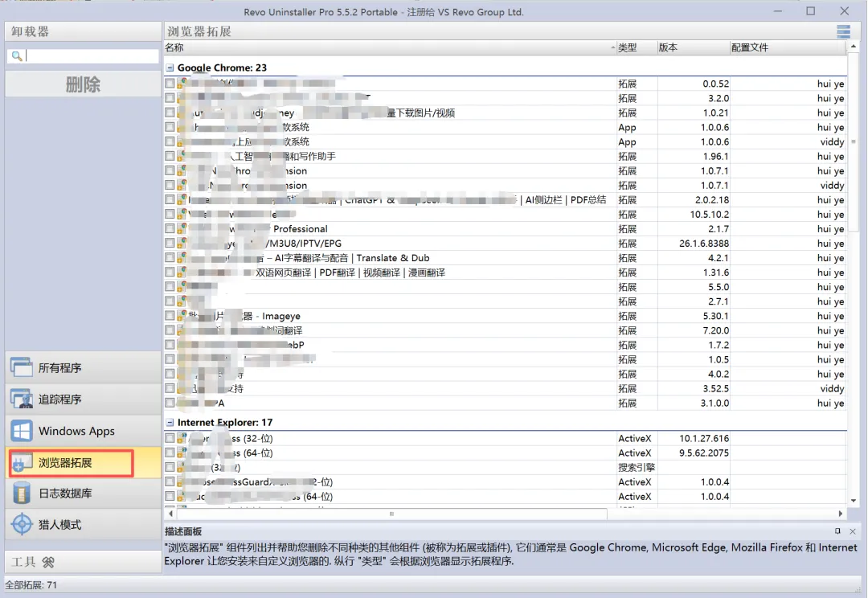
Task: Switch to 猎人模式
Action: pos(83,524)
